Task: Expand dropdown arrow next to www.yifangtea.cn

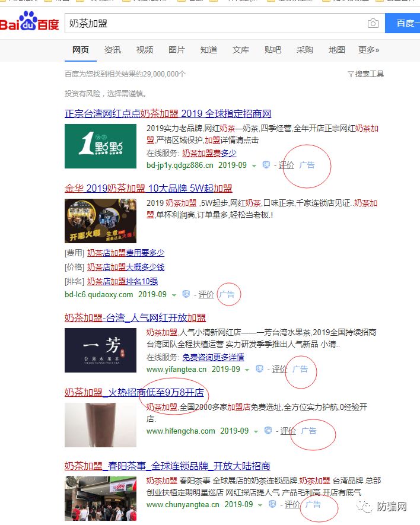Action: click(x=247, y=370)
